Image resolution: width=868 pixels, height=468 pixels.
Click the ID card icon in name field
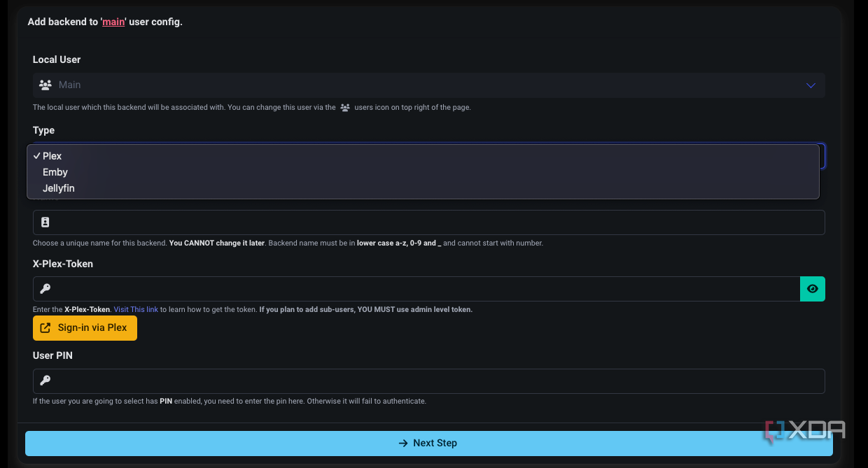click(x=45, y=222)
